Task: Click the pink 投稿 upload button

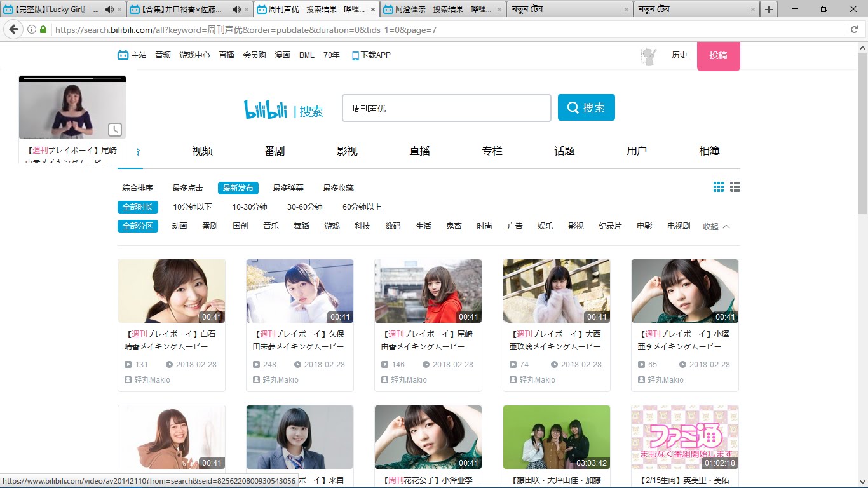Action: pos(718,56)
